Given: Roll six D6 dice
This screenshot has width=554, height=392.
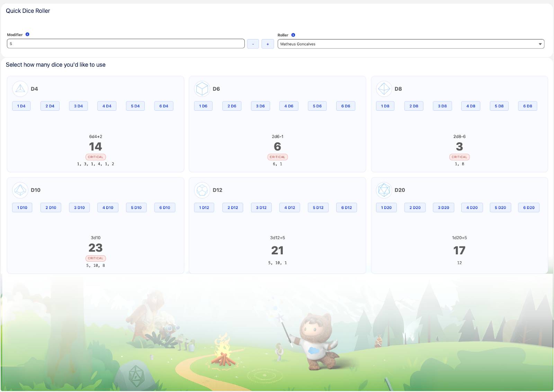Looking at the screenshot, I should tap(346, 106).
